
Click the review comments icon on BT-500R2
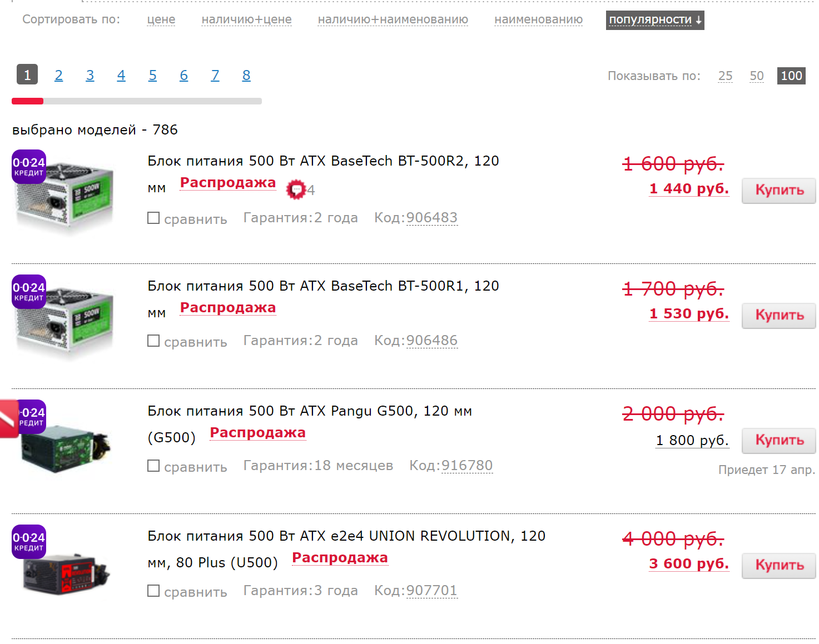[x=296, y=189]
